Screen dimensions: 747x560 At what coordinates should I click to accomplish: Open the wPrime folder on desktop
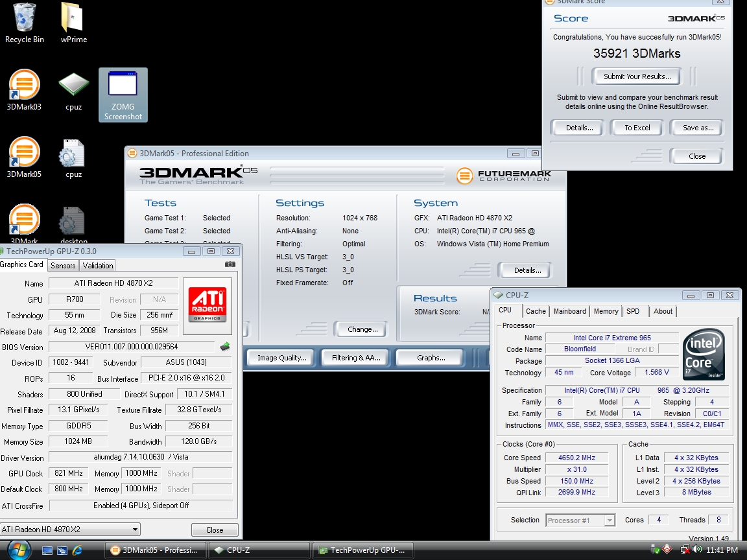point(73,23)
